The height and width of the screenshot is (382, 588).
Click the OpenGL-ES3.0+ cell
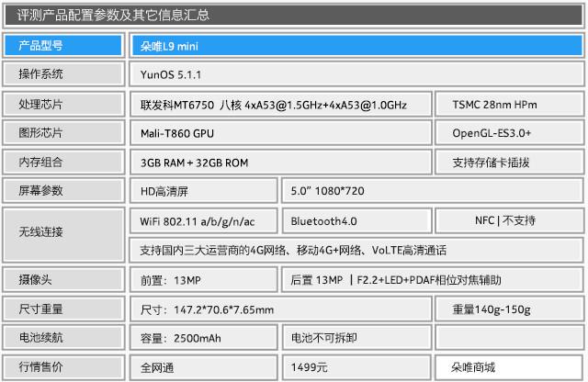(509, 133)
